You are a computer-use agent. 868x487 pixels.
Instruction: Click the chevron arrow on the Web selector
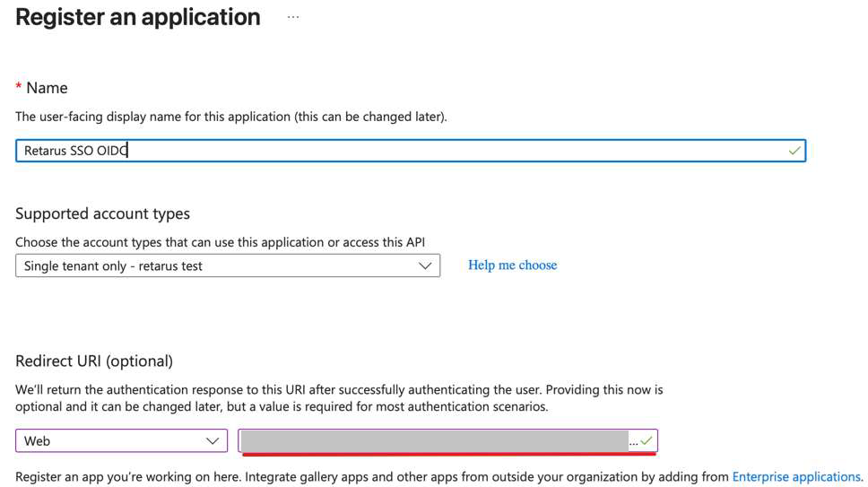pos(213,441)
